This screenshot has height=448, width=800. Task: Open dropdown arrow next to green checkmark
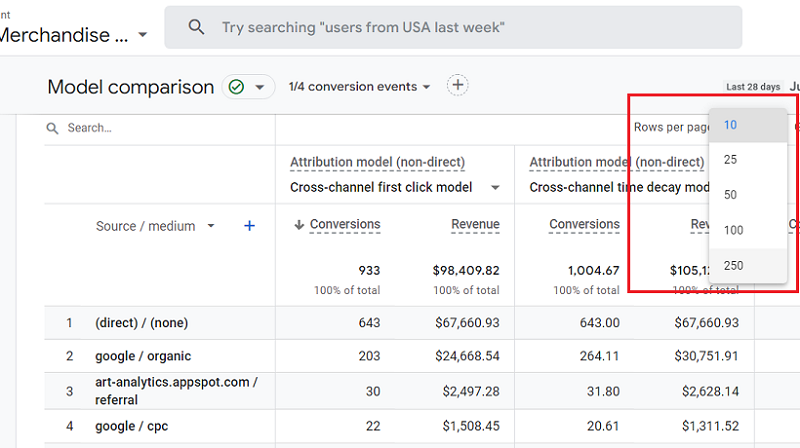point(260,87)
